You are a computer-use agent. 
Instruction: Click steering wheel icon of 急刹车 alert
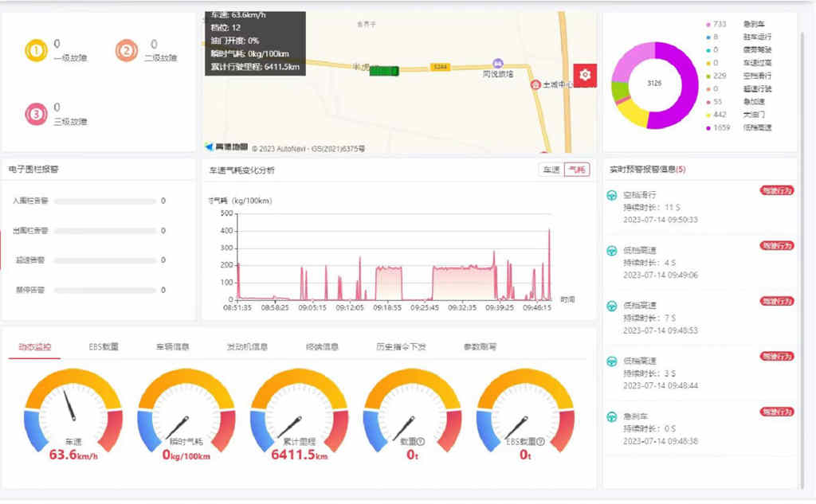(612, 416)
